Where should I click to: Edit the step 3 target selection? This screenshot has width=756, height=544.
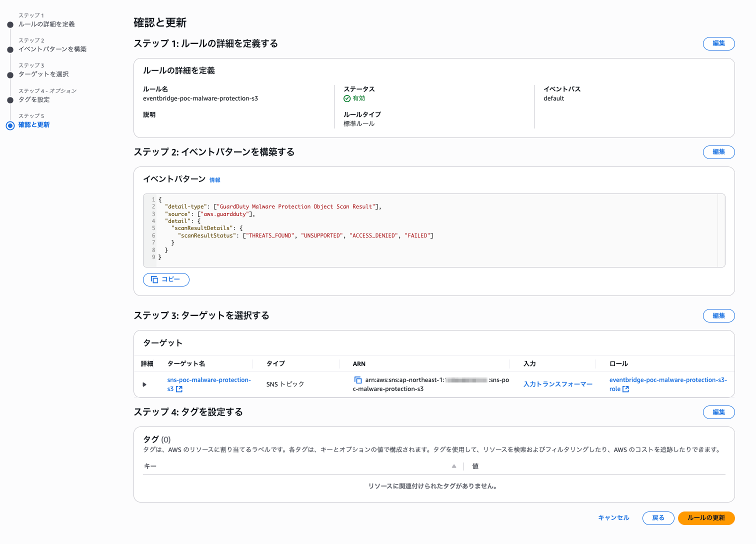[x=718, y=315]
